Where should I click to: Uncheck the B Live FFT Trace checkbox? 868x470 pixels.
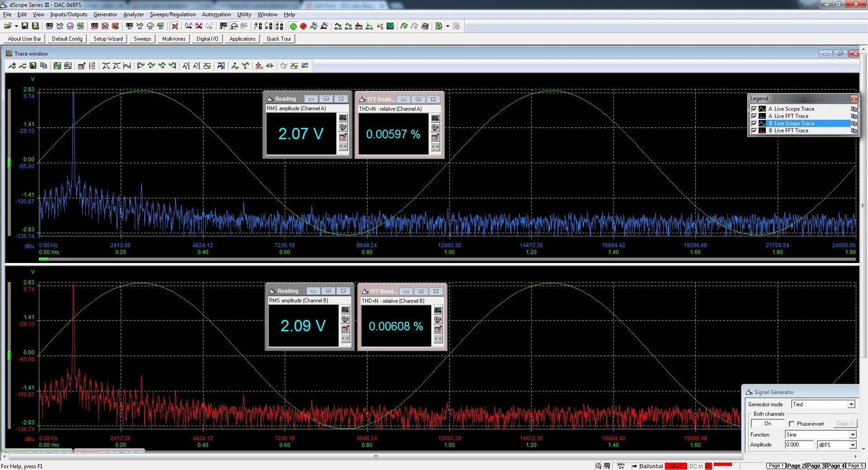point(754,131)
